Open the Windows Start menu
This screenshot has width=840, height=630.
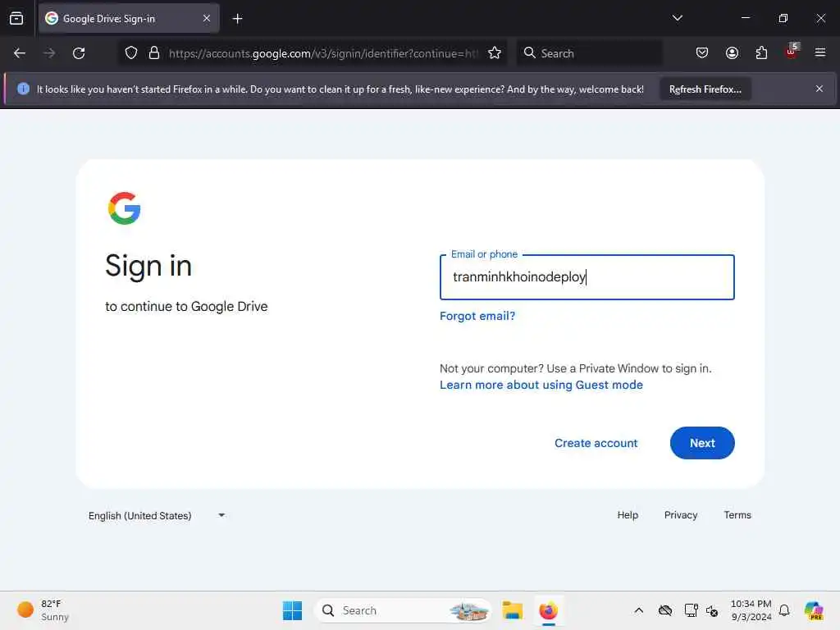[x=293, y=610]
